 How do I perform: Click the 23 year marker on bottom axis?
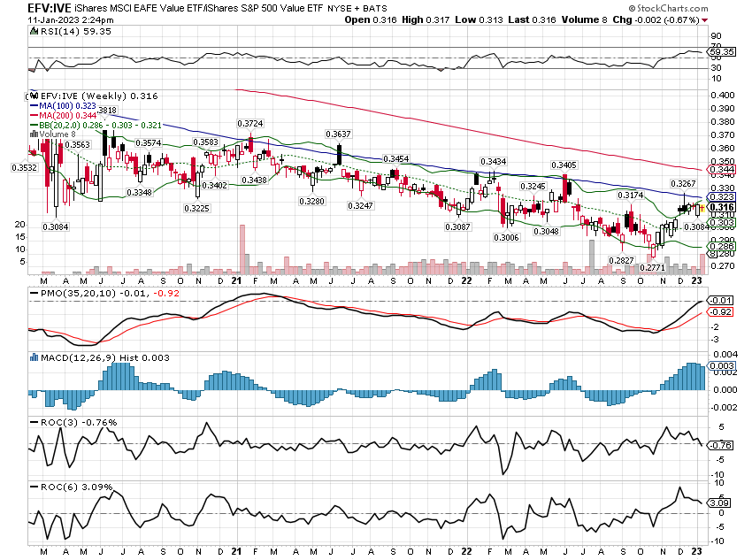[x=697, y=551]
